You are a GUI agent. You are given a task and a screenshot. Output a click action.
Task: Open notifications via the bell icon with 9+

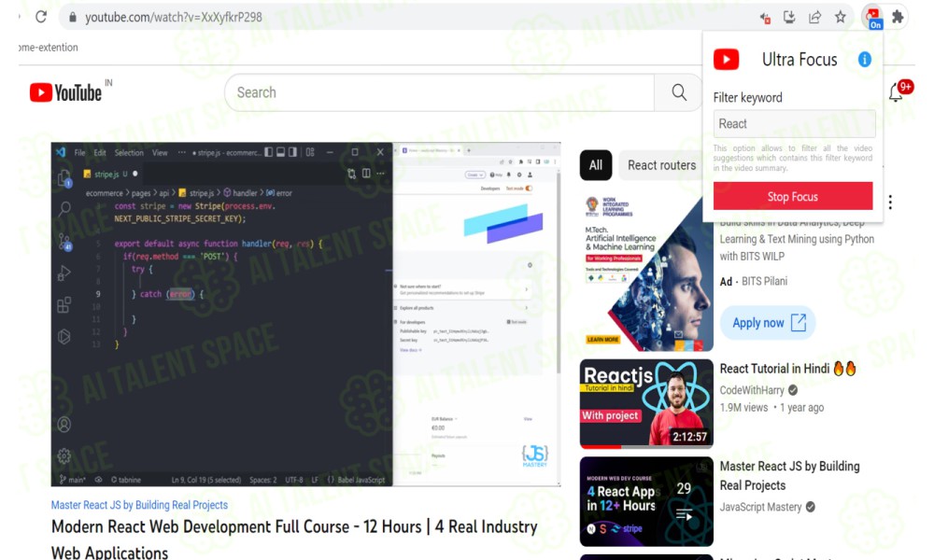[897, 92]
